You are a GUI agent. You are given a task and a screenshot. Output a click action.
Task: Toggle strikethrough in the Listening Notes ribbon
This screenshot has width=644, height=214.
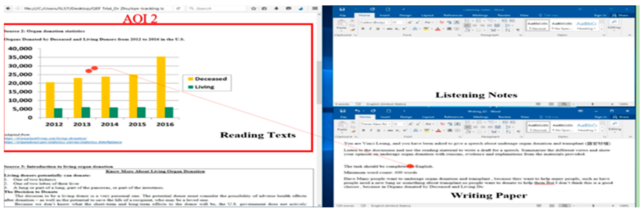pyautogui.click(x=389, y=29)
